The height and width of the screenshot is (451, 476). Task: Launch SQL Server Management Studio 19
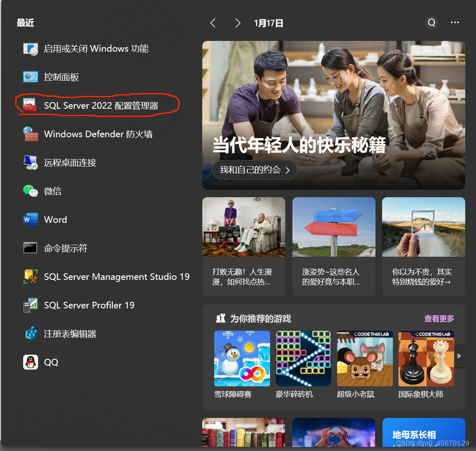coord(117,277)
